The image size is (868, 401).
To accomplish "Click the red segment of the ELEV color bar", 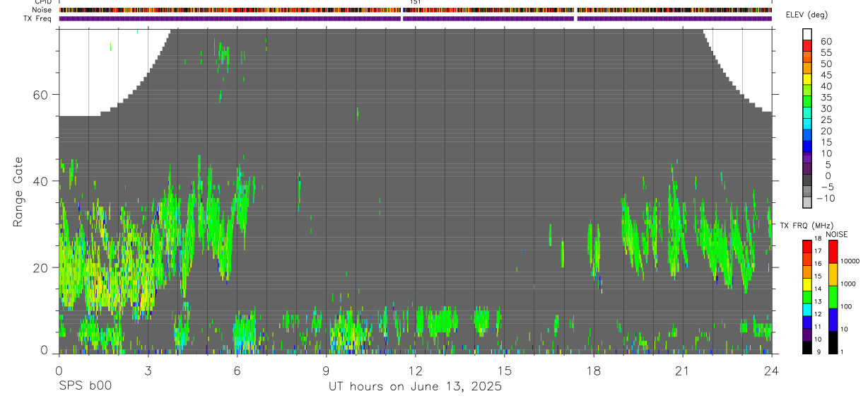I will [807, 45].
